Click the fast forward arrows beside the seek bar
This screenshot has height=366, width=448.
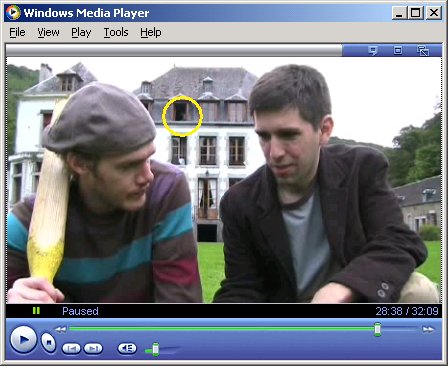pos(428,329)
